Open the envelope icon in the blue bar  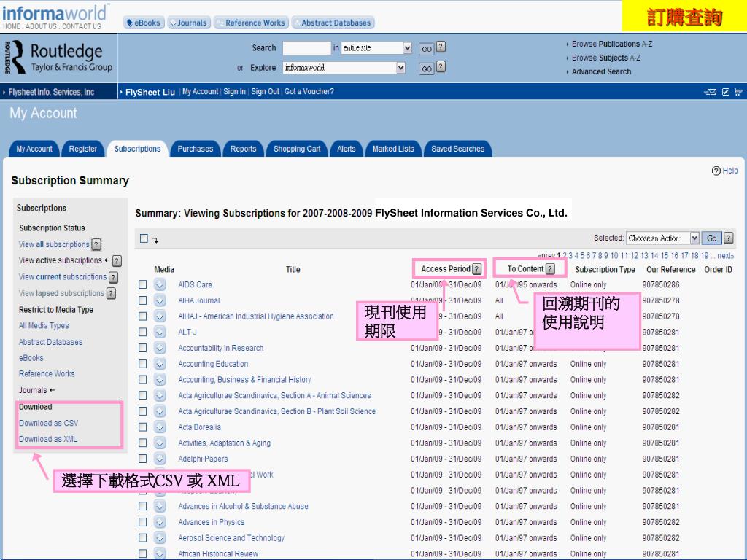[711, 92]
